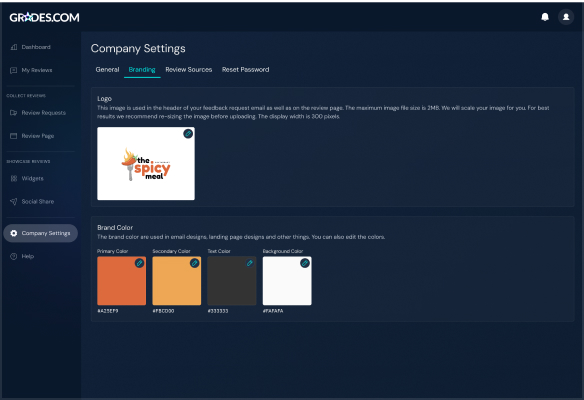Click the #333333 hex value
This screenshot has height=400, width=584.
coord(218,311)
